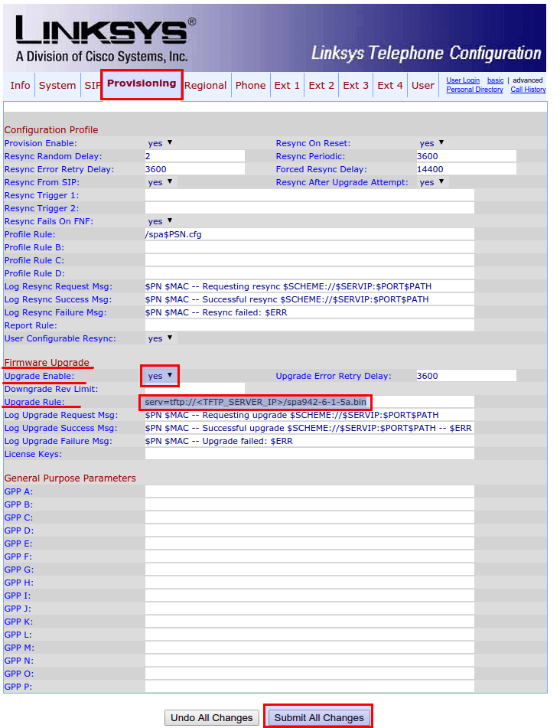
Task: Open the User tab
Action: pos(422,86)
